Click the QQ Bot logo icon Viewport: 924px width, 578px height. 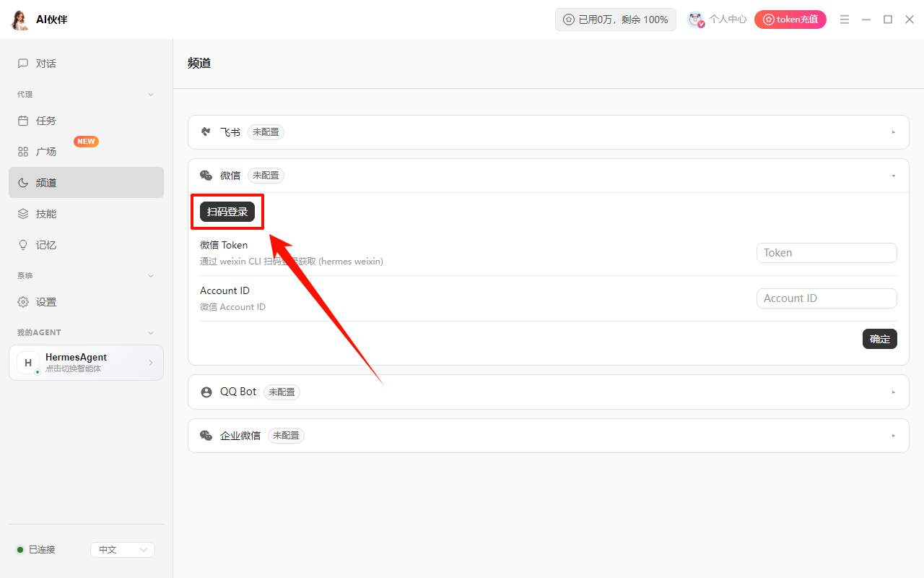click(x=206, y=392)
